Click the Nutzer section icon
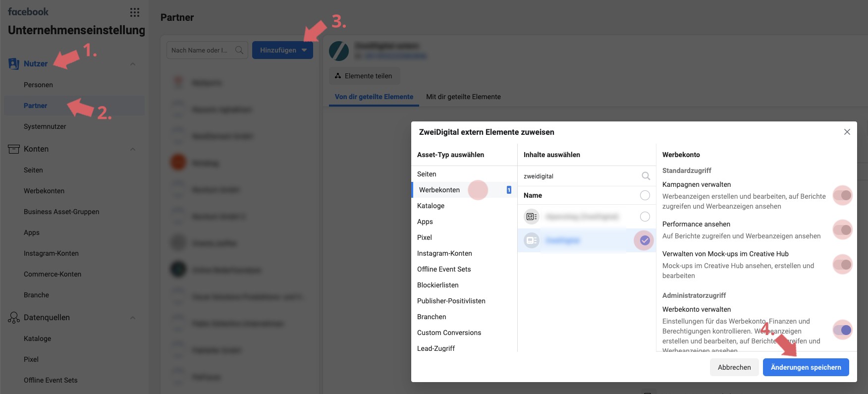 (14, 63)
